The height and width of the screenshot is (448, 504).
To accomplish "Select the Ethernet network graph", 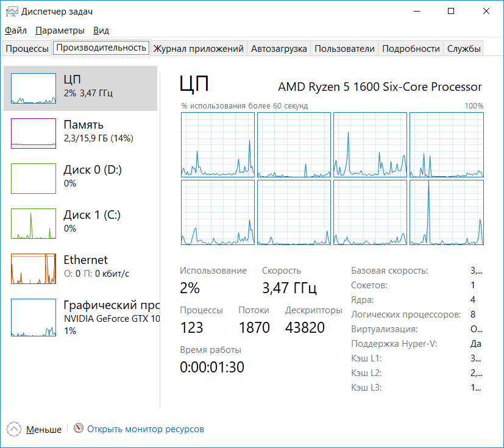I will pos(33,269).
